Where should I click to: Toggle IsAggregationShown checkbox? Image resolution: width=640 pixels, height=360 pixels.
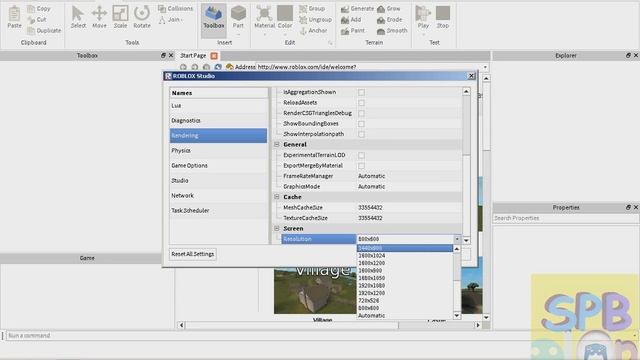coord(361,92)
